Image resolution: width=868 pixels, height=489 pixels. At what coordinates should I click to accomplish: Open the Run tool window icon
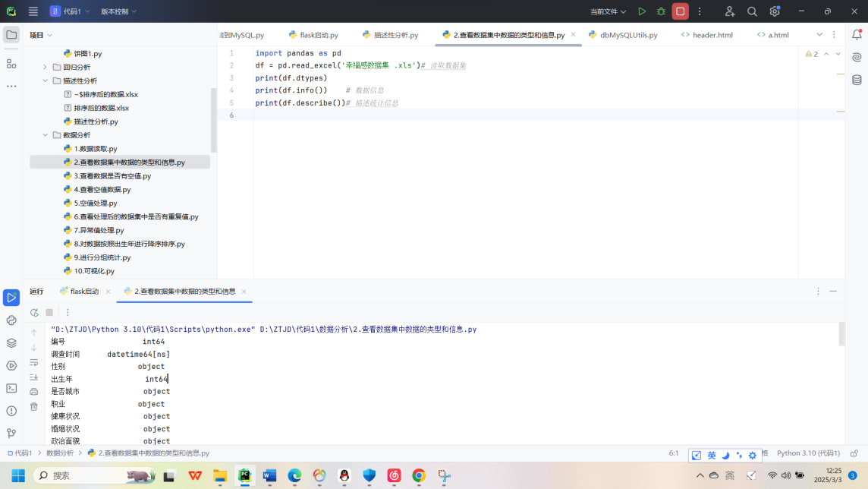point(11,298)
